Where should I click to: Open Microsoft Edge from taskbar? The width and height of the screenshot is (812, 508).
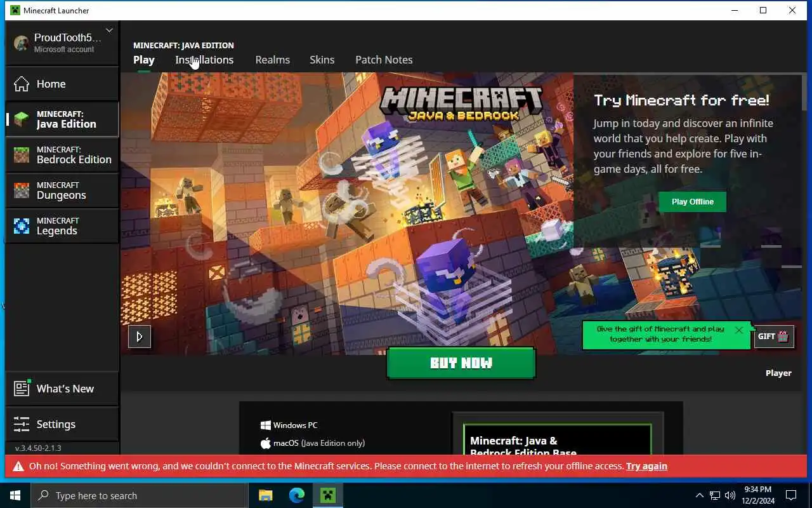click(296, 495)
